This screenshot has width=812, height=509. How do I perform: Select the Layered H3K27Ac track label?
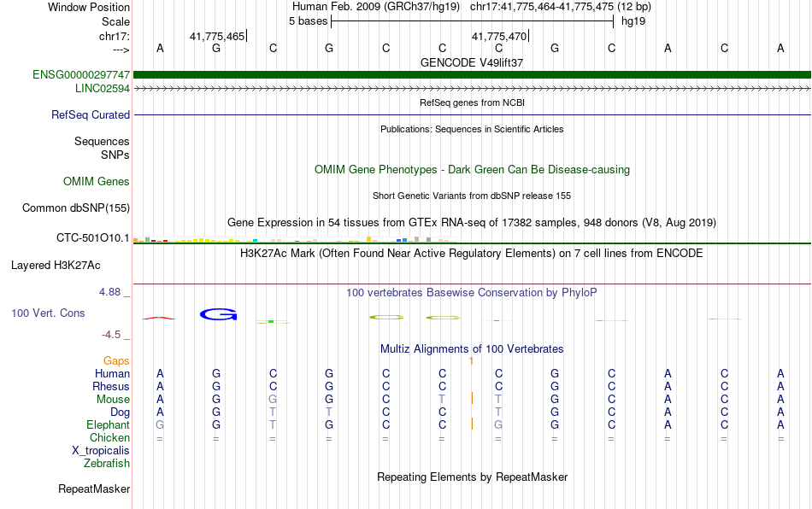pos(56,266)
